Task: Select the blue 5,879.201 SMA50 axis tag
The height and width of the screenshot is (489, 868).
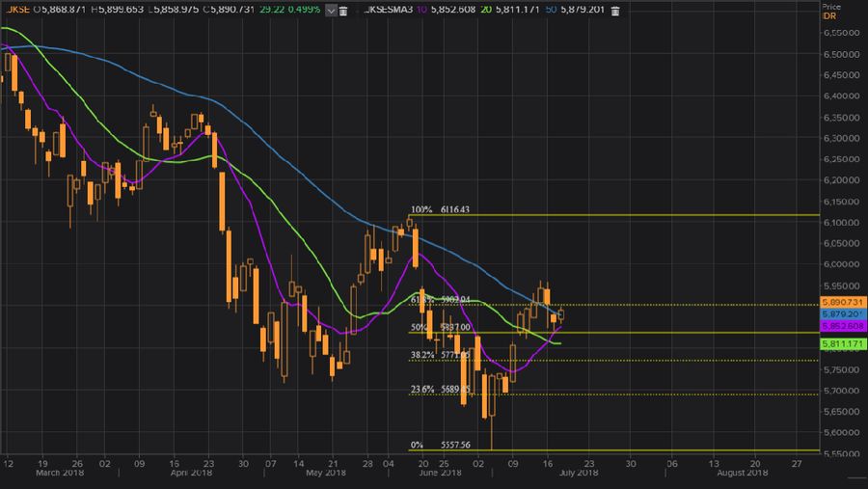Action: (x=843, y=314)
